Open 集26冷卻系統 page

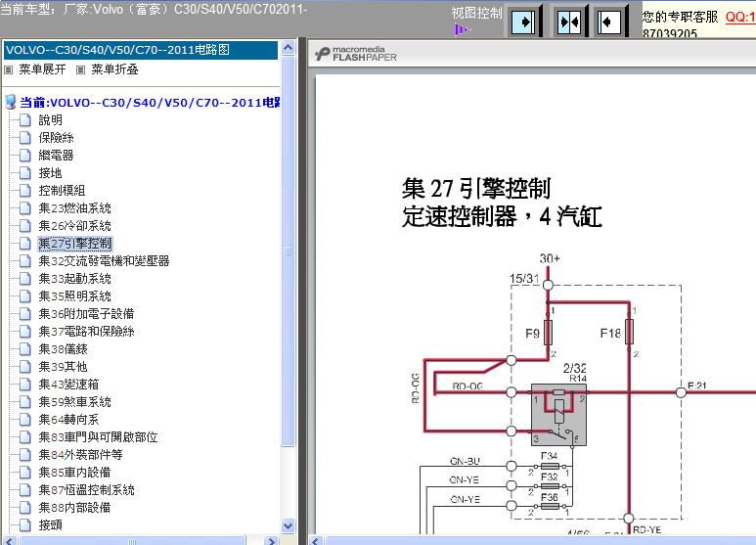[74, 226]
